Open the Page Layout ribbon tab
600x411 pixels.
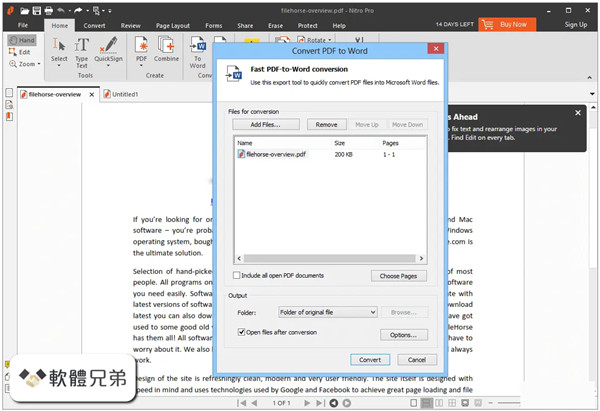(173, 26)
